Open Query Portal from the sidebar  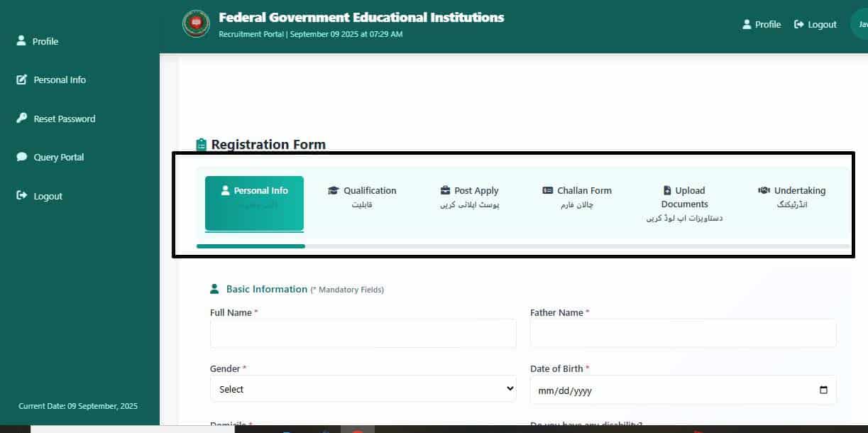point(58,157)
